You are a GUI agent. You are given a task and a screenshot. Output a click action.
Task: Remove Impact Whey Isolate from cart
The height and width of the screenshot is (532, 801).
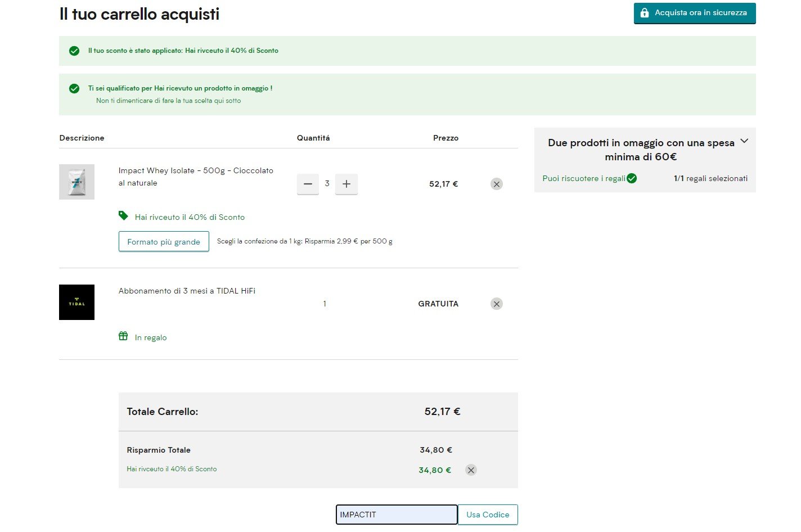496,184
